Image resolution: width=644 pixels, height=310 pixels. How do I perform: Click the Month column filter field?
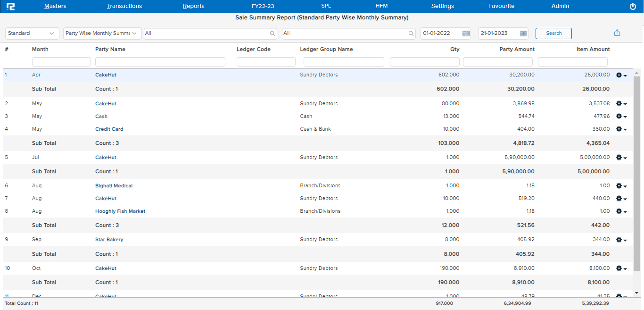[x=61, y=62]
